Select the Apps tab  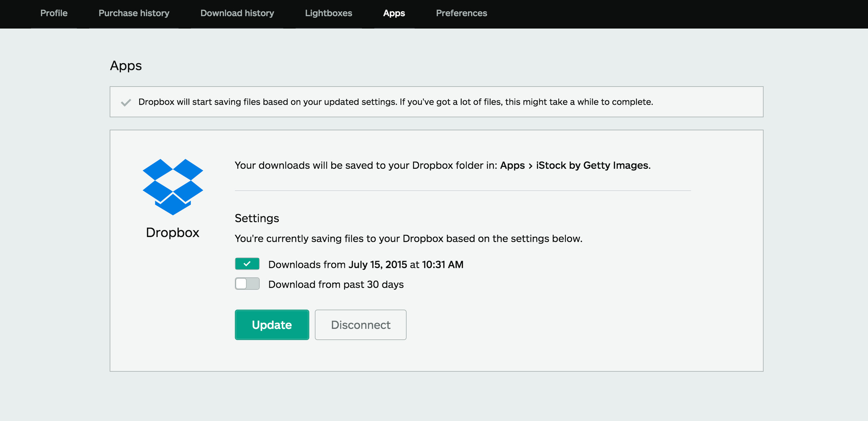394,13
